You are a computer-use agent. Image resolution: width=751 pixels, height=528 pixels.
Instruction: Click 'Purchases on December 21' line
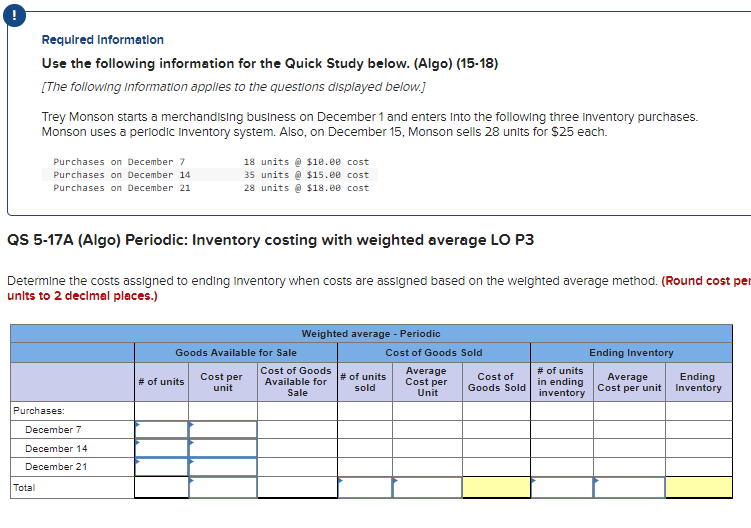point(122,188)
